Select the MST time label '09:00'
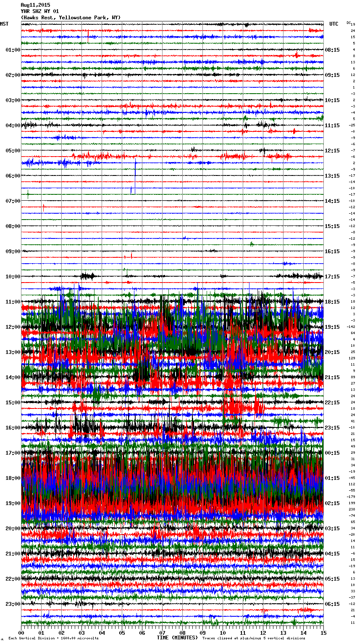The image size is (357, 644). tap(13, 251)
